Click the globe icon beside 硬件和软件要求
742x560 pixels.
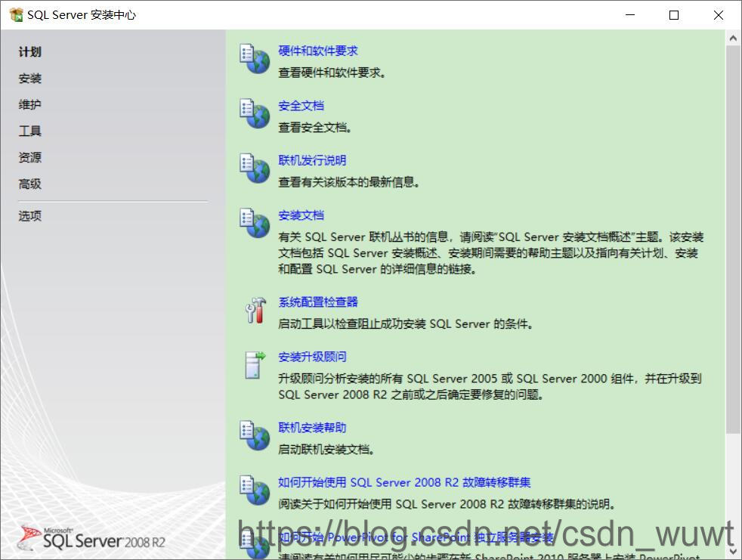coord(255,59)
